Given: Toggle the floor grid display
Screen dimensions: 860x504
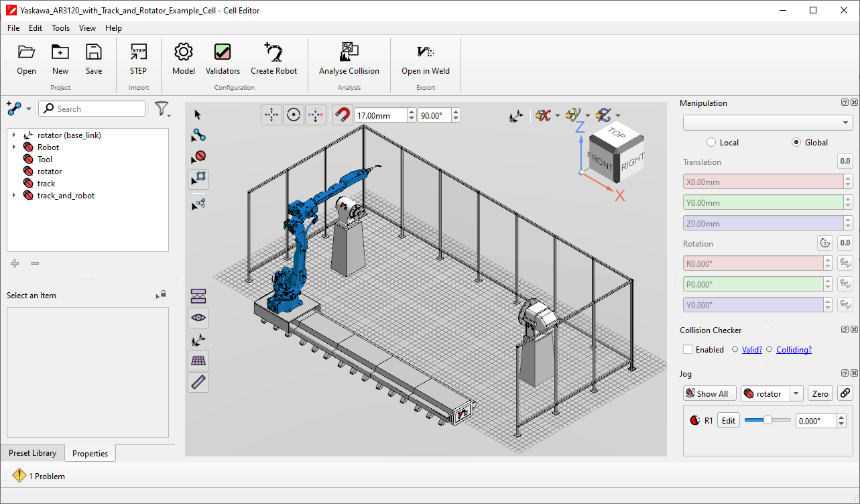Looking at the screenshot, I should (x=198, y=361).
